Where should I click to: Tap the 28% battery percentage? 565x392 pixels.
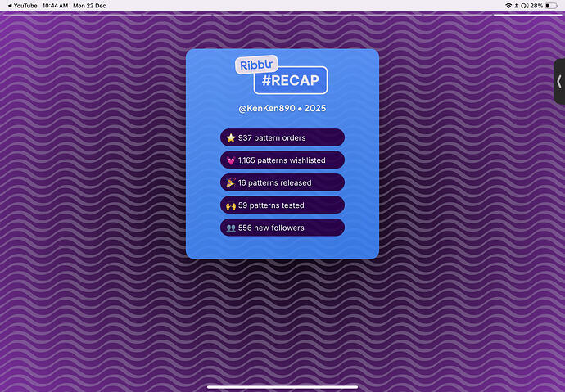[536, 6]
